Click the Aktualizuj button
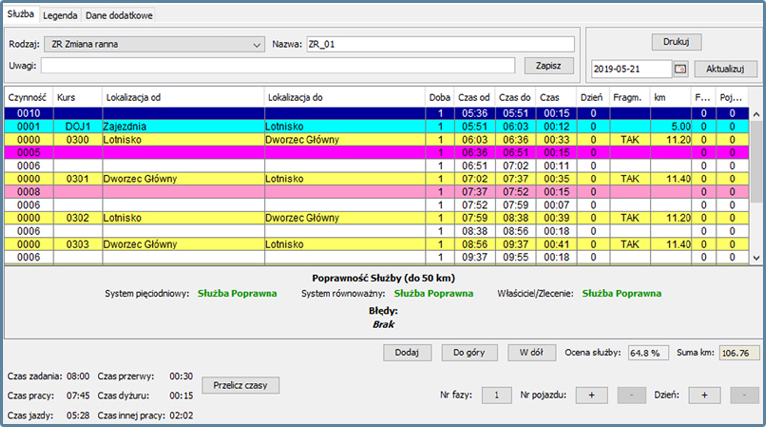The height and width of the screenshot is (427, 766). coord(725,69)
